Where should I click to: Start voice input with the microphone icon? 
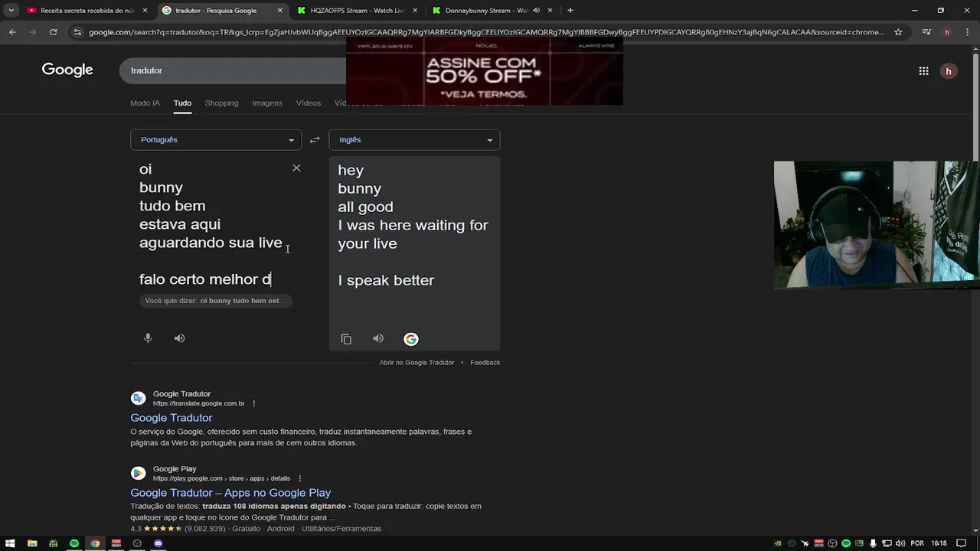click(x=148, y=338)
